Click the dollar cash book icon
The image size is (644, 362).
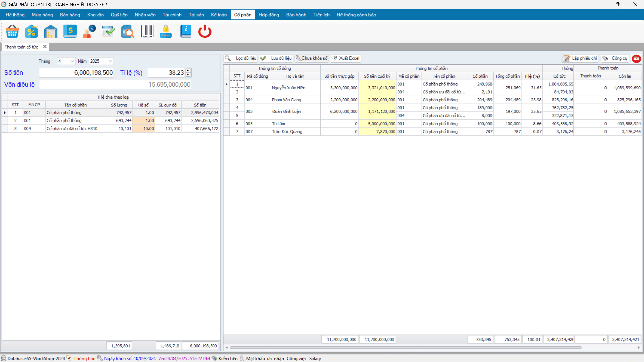[x=70, y=31]
